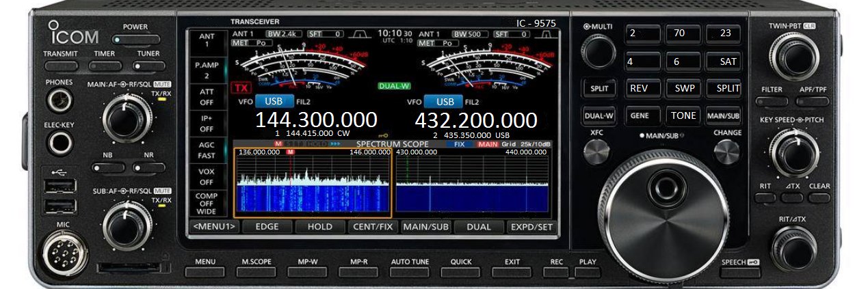Click the PHONES jack
868x289 pixels.
click(x=60, y=100)
